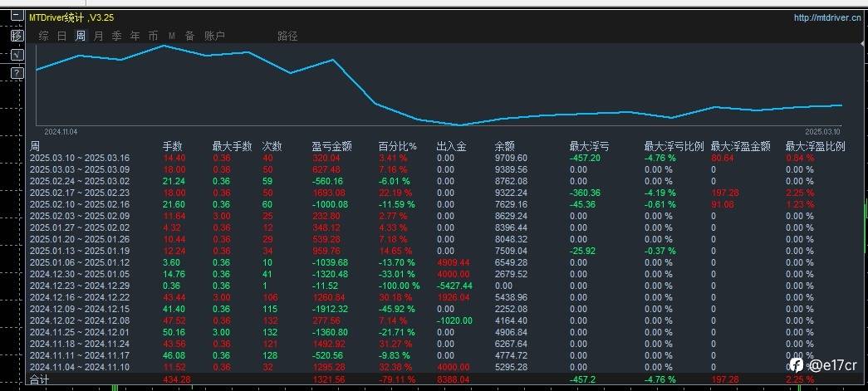Collapse the panel with the minus icon

pos(17,17)
